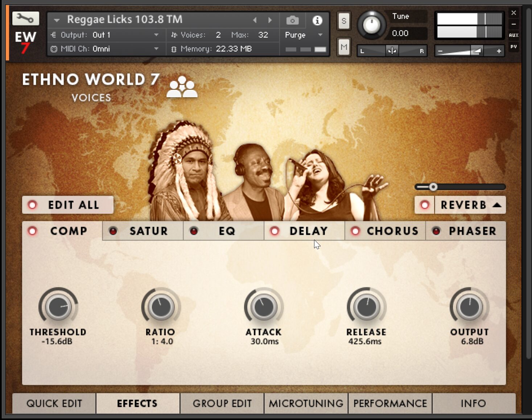Click the RELEASE knob

(x=367, y=307)
